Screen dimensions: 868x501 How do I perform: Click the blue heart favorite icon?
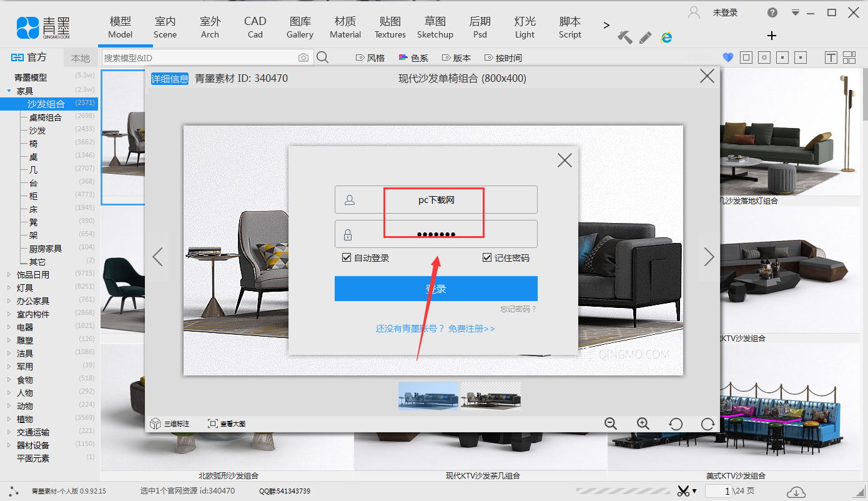pos(728,57)
